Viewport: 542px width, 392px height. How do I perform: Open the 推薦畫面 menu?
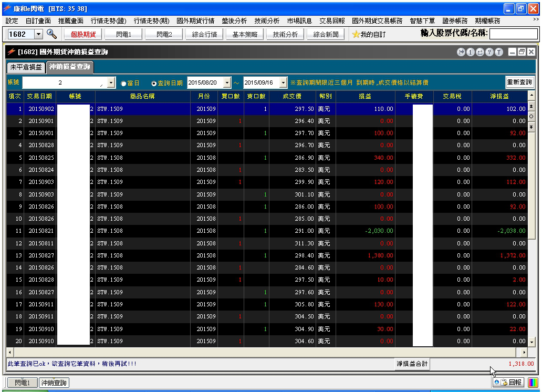tap(70, 21)
